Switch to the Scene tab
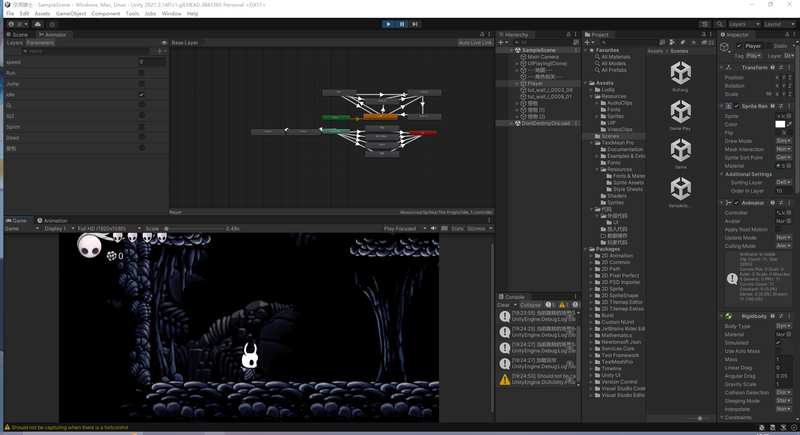 pos(17,35)
